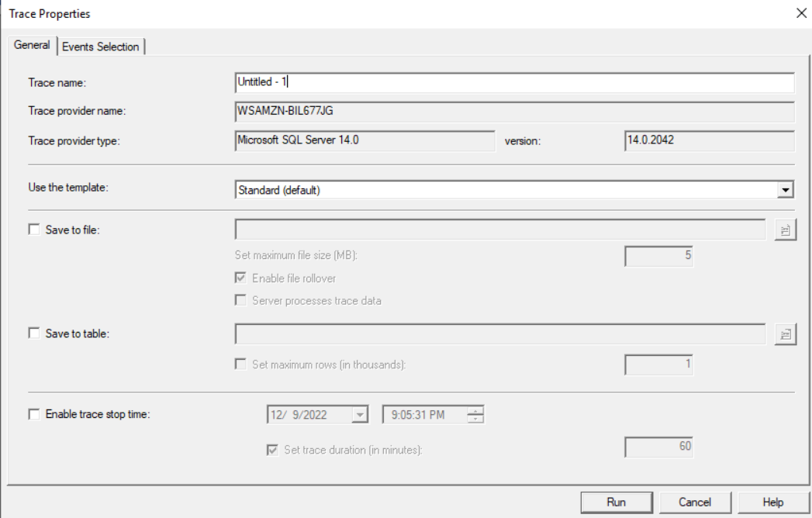Switch to the Events Selection tab

[x=101, y=47]
